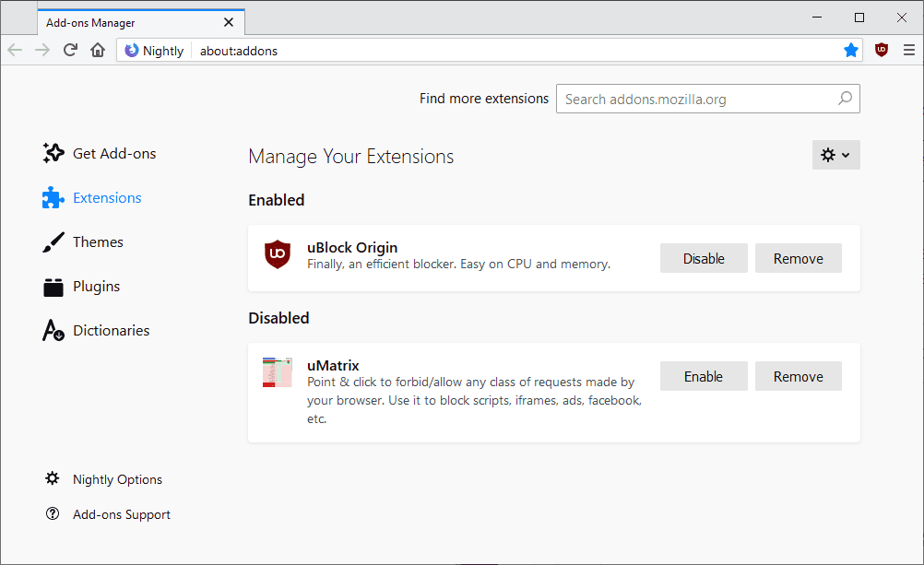
Task: Click the Nightly Options gear icon
Action: 53,478
